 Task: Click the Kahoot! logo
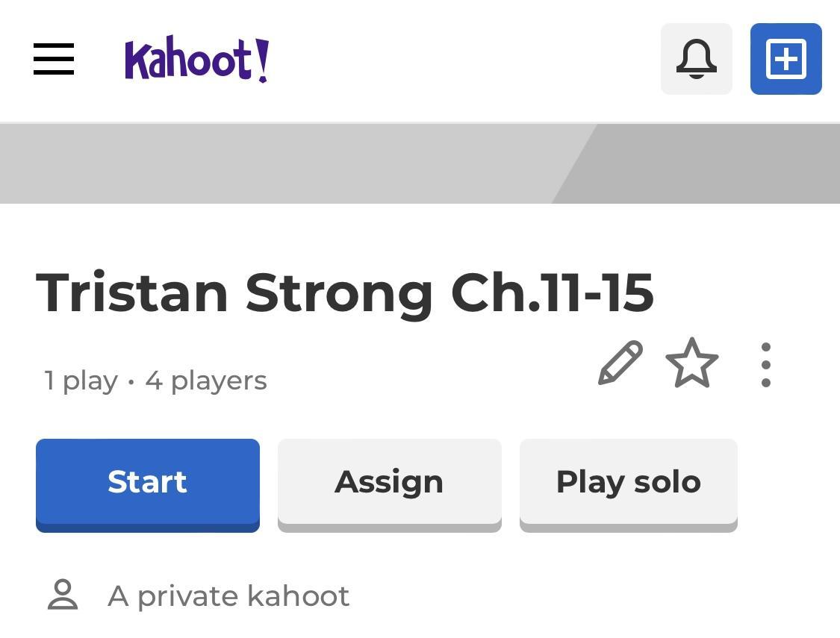pyautogui.click(x=196, y=59)
